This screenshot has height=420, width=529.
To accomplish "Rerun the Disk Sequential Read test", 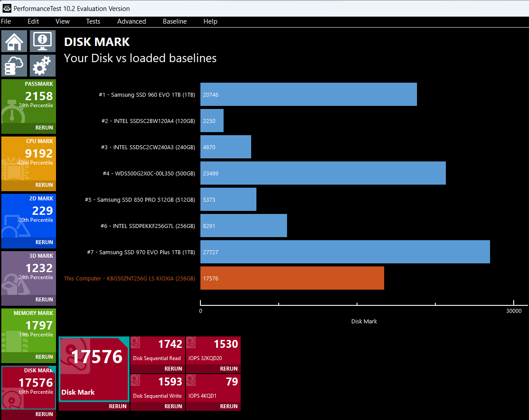I will coord(173,369).
